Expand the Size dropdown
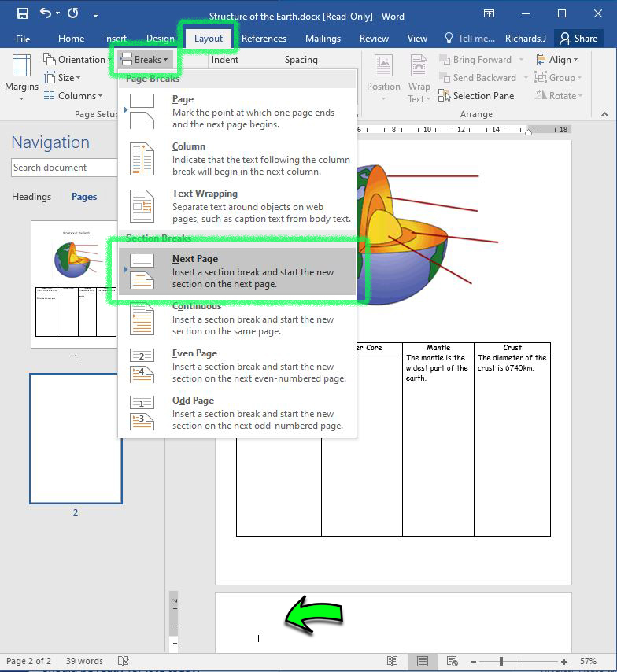 (x=68, y=78)
